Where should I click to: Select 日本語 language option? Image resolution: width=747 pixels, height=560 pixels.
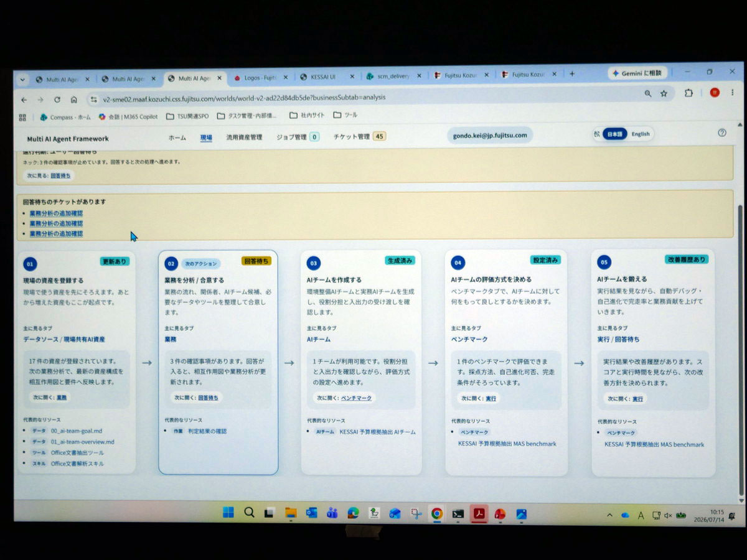coord(615,134)
